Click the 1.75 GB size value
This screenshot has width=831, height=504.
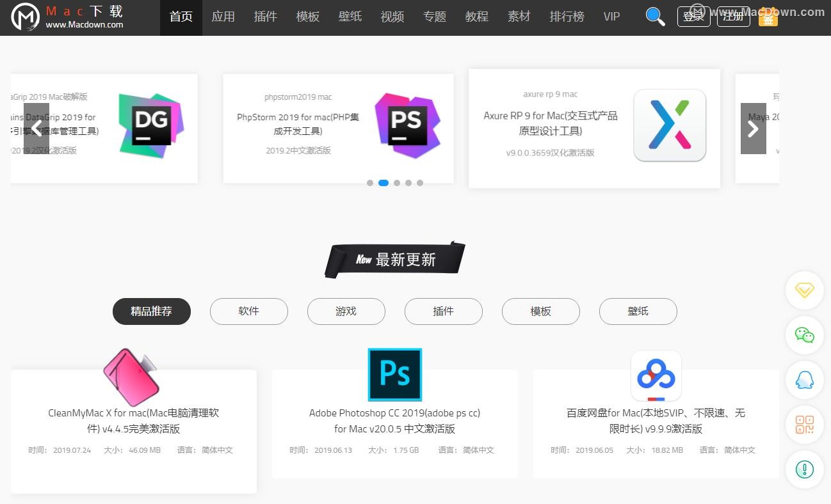click(406, 450)
